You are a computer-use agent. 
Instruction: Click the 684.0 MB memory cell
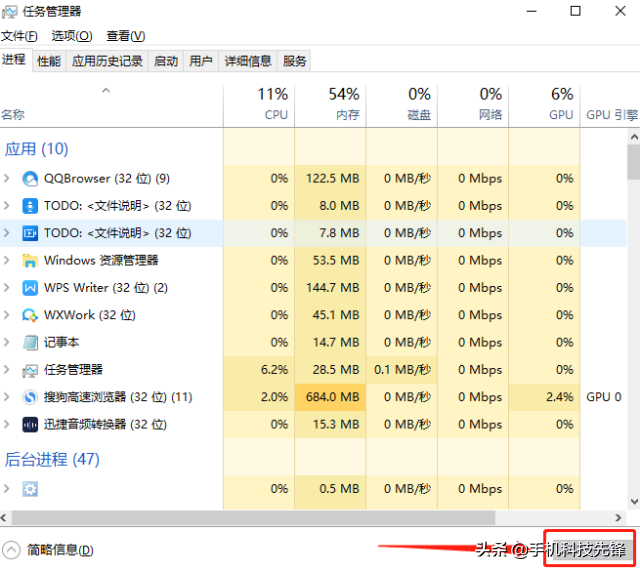[x=330, y=397]
